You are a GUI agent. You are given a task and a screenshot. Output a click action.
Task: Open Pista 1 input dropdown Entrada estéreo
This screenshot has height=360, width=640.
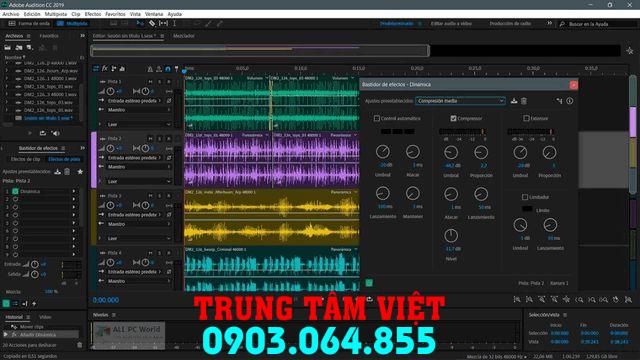(x=134, y=100)
